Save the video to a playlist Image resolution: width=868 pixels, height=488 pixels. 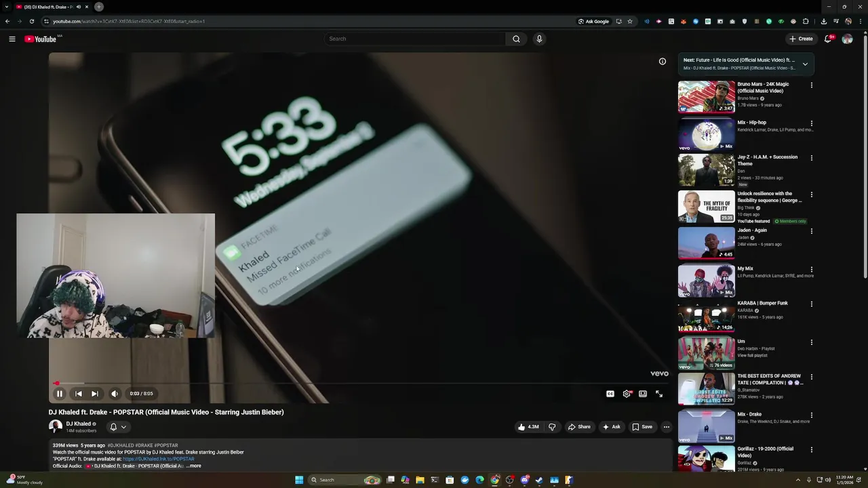point(642,427)
